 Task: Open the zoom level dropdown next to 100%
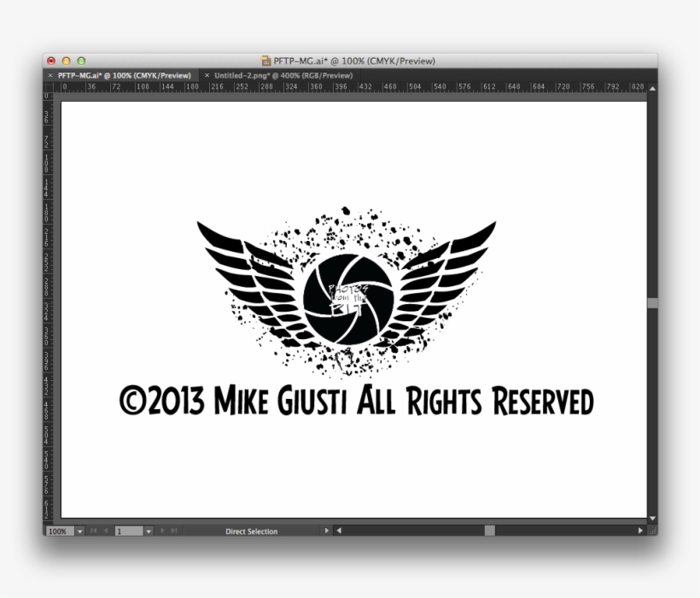tap(81, 531)
